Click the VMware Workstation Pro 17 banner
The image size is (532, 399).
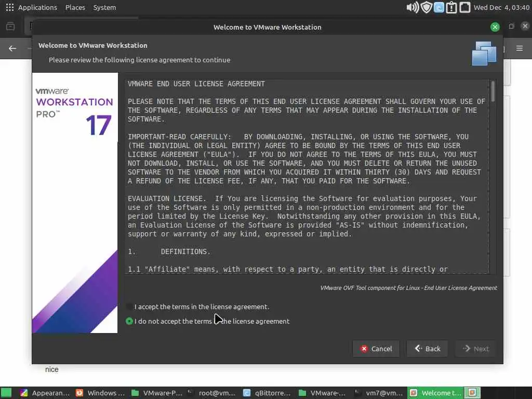pyautogui.click(x=75, y=203)
